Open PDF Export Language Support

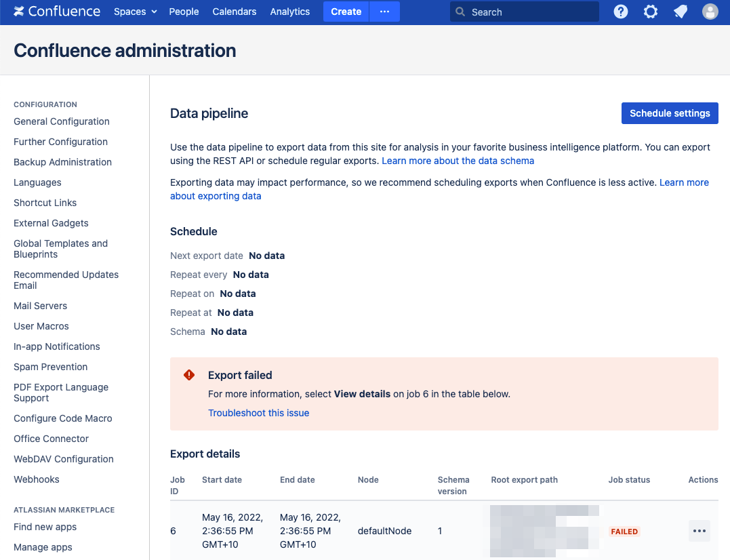pyautogui.click(x=60, y=393)
